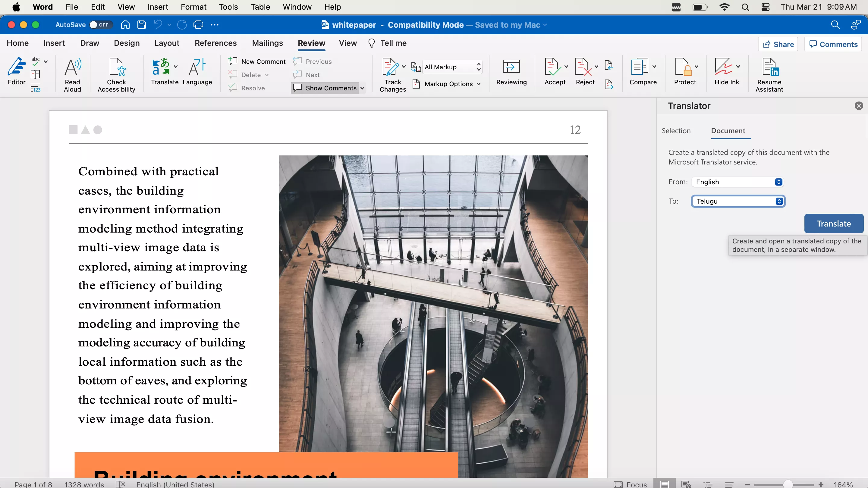This screenshot has width=868, height=488.
Task: Switch to the Mailings ribbon tab
Action: point(267,43)
